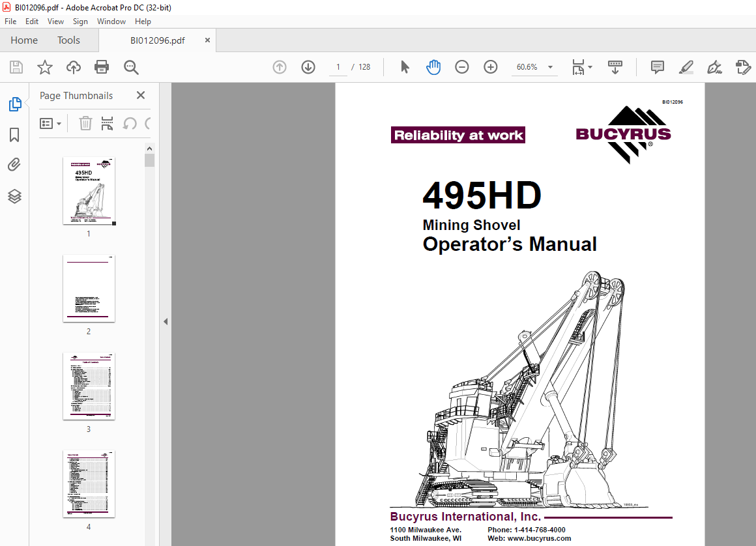Go to previous page arrow
The height and width of the screenshot is (546, 756).
280,67
